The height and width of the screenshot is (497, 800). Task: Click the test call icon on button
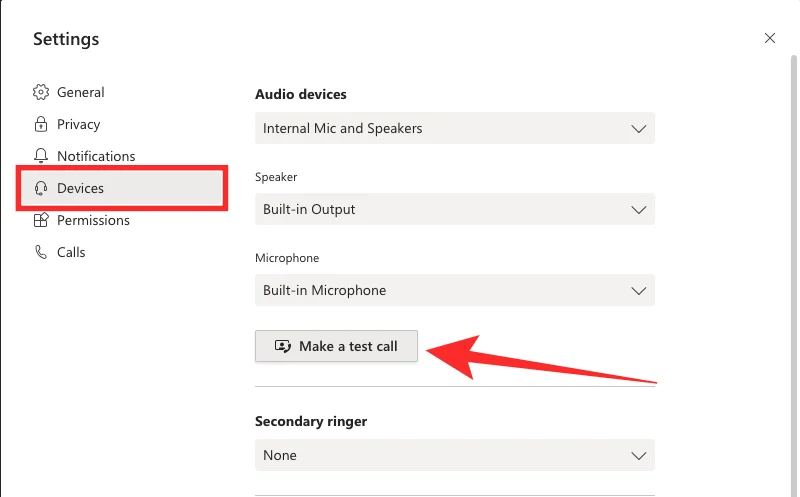click(282, 346)
